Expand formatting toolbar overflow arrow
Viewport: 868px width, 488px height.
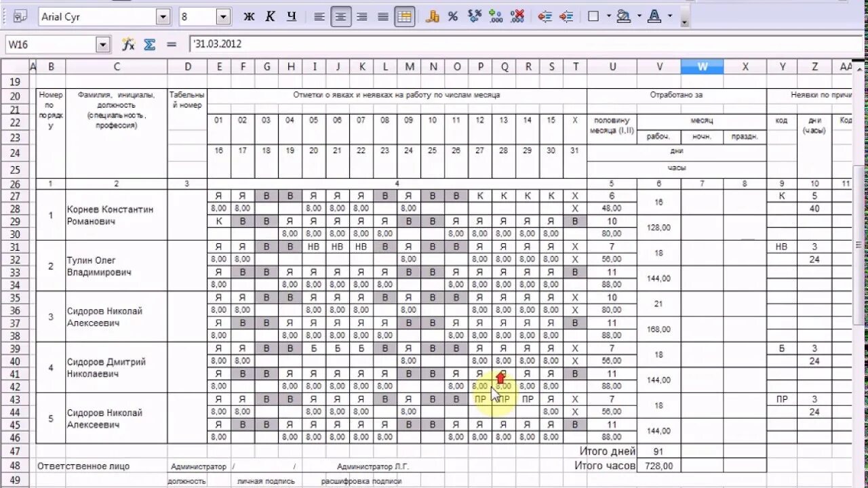tap(684, 22)
